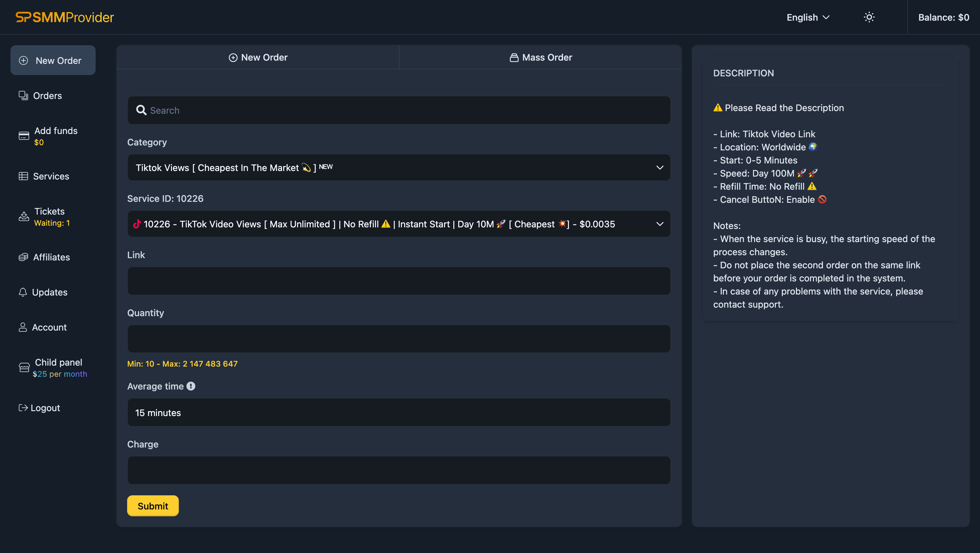The width and height of the screenshot is (980, 553).
Task: Switch to the Mass Order tab
Action: [540, 57]
